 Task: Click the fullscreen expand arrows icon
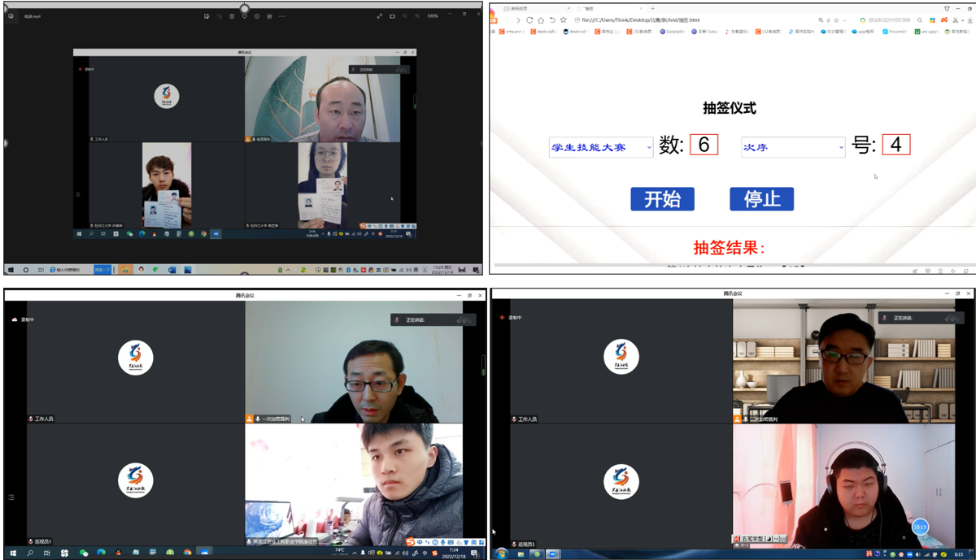coord(379,16)
